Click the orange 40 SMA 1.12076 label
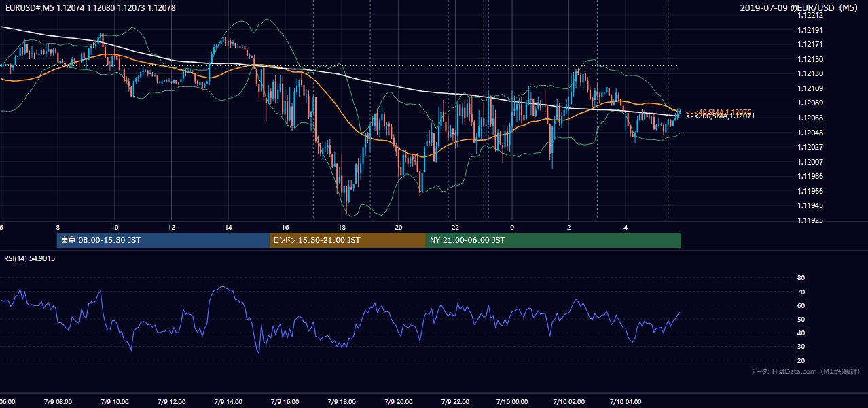This screenshot has height=408, width=868. pyautogui.click(x=718, y=112)
